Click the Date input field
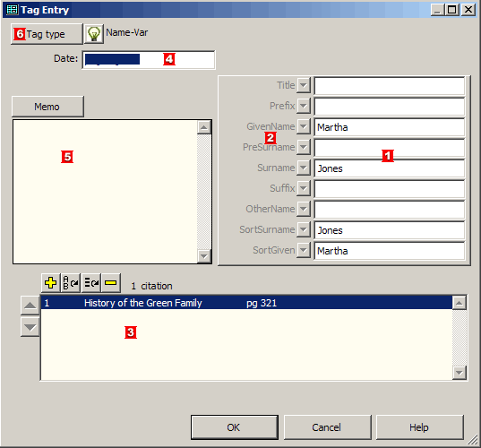The image size is (481, 448). click(x=149, y=60)
